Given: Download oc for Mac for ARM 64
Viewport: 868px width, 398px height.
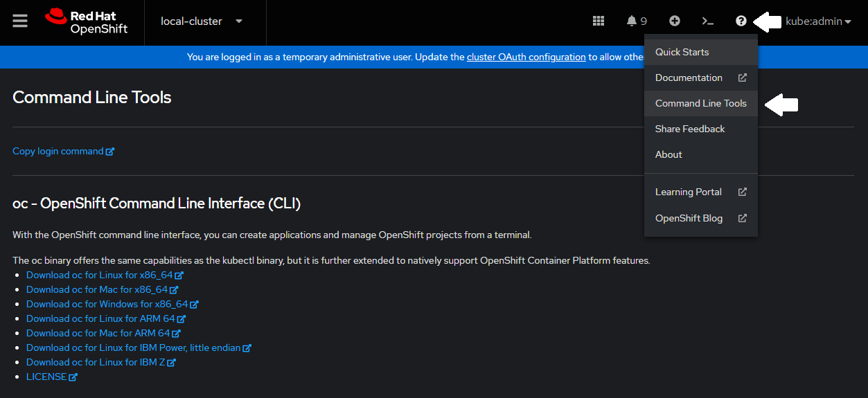Looking at the screenshot, I should click(x=103, y=333).
